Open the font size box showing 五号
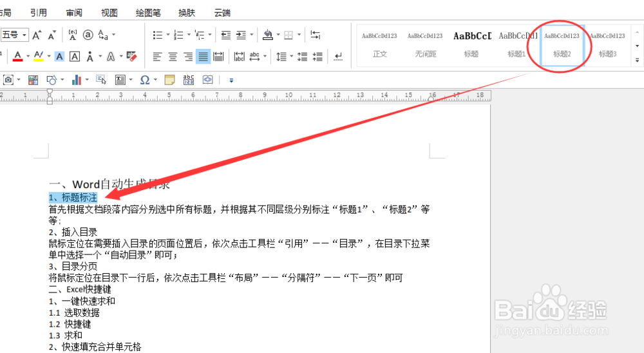Viewport: 644px width, 353px height. click(x=14, y=35)
